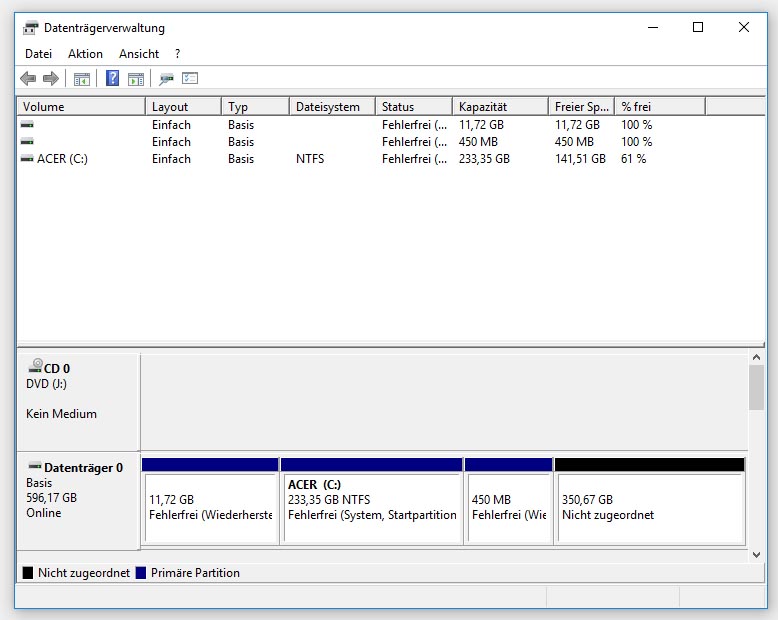Screen dimensions: 778x620
Task: Open the Aktion menu
Action: [x=85, y=54]
